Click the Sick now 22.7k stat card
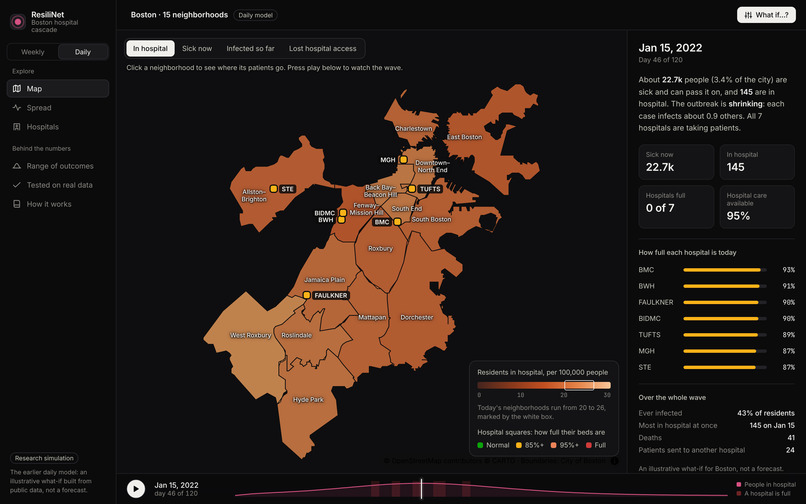 pos(676,162)
